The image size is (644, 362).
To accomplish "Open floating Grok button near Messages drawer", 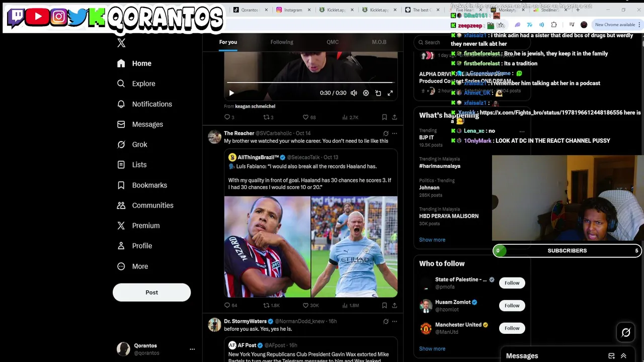I will pos(626,332).
